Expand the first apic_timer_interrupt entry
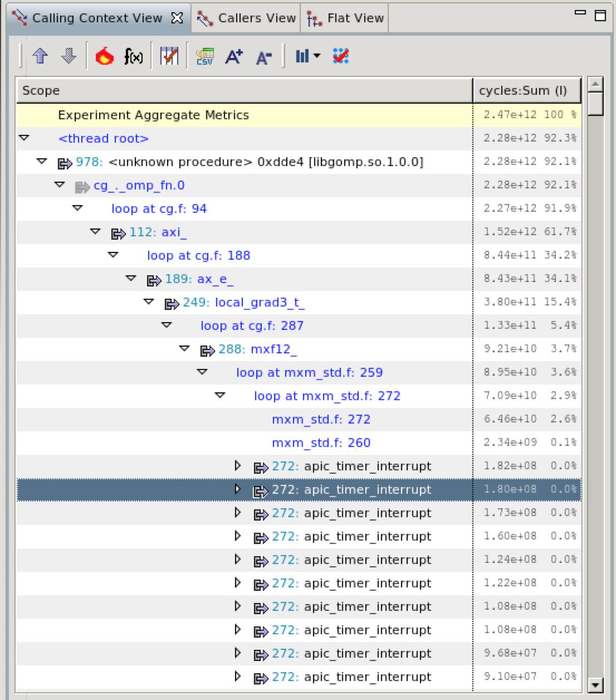 [238, 466]
